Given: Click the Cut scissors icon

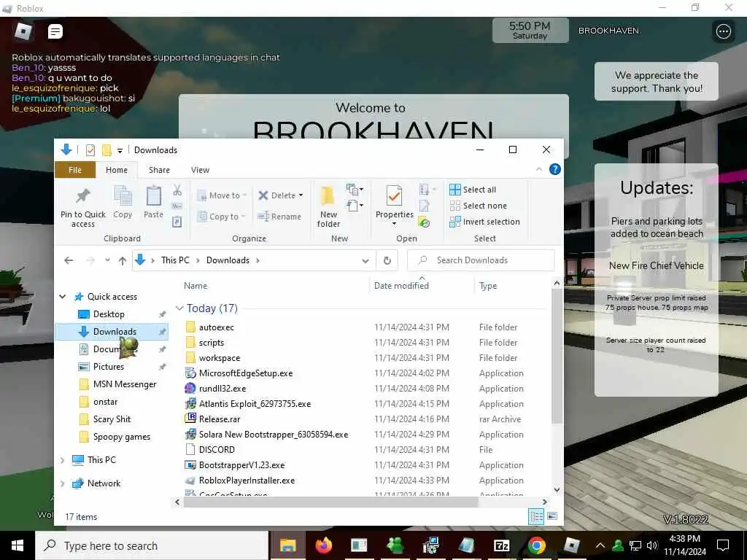Looking at the screenshot, I should [x=177, y=190].
